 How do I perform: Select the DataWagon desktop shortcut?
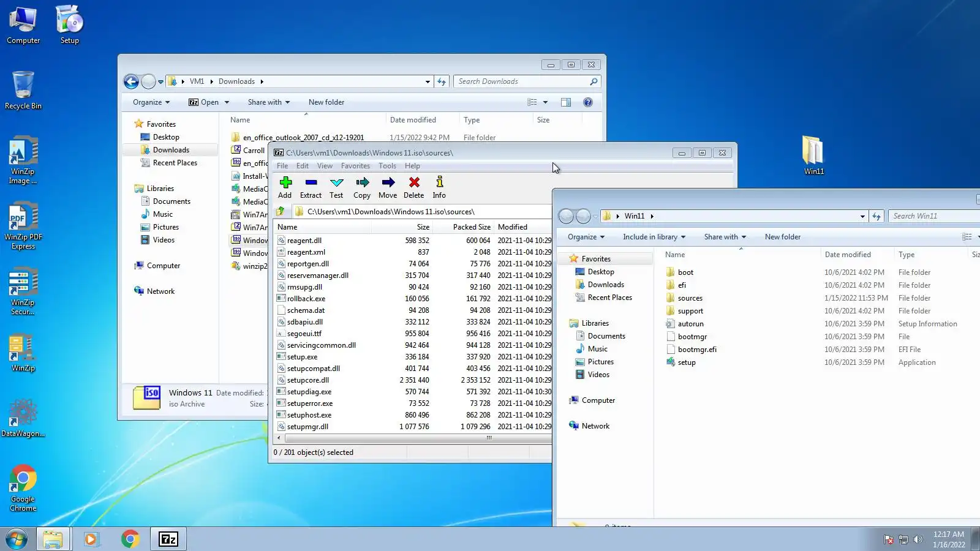pos(23,418)
